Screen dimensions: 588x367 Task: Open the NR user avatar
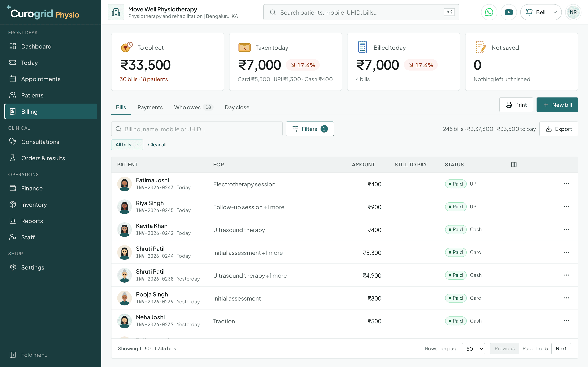coord(573,12)
